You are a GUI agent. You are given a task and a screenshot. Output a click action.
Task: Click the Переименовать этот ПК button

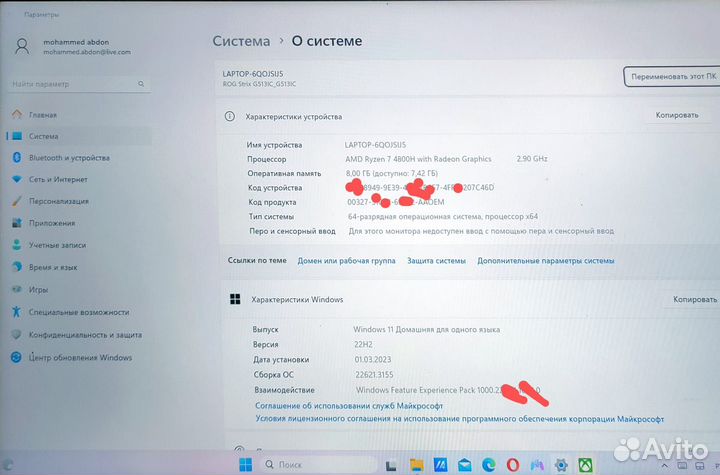[673, 77]
